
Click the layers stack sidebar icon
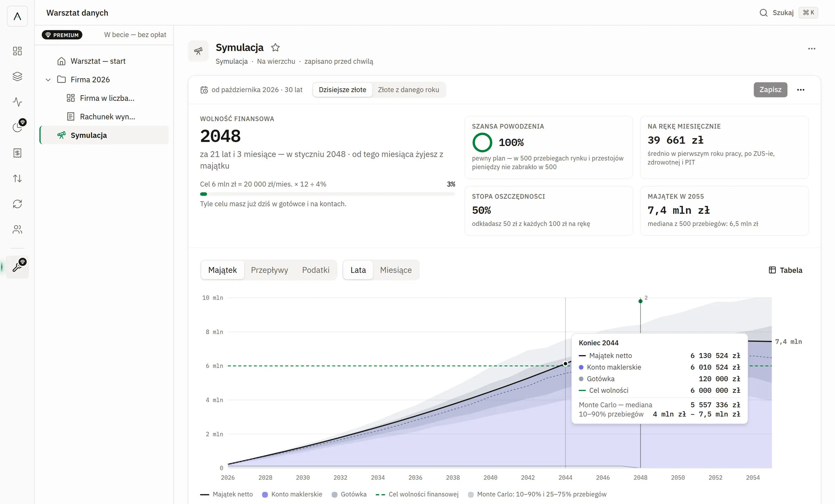pos(17,76)
